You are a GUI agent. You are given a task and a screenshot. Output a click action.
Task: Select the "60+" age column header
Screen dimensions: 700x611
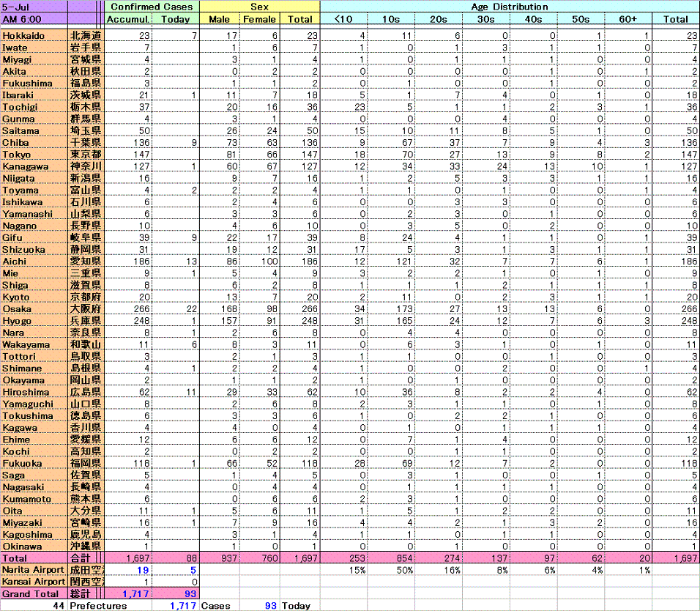pos(628,19)
